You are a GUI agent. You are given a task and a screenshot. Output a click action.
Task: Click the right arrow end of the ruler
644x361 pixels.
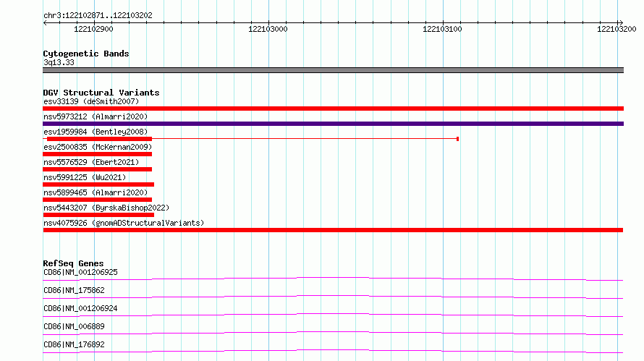coord(621,22)
